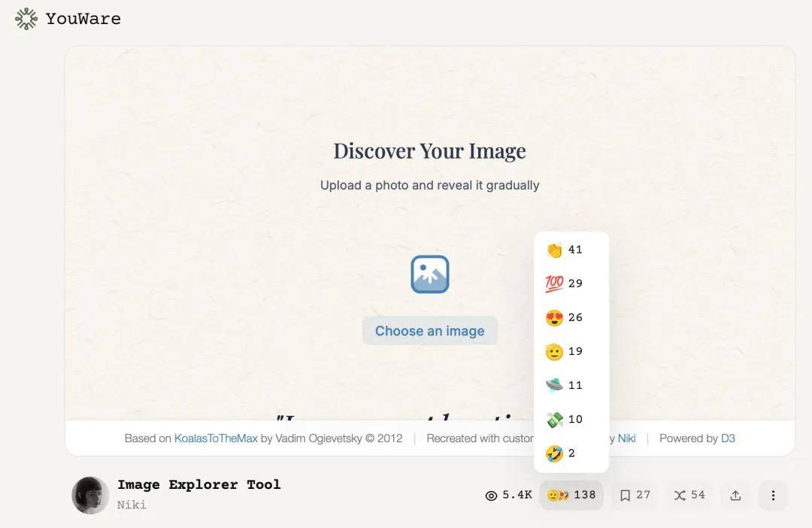Click Niki's profile avatar thumbnail
The width and height of the screenshot is (812, 528).
(x=90, y=495)
